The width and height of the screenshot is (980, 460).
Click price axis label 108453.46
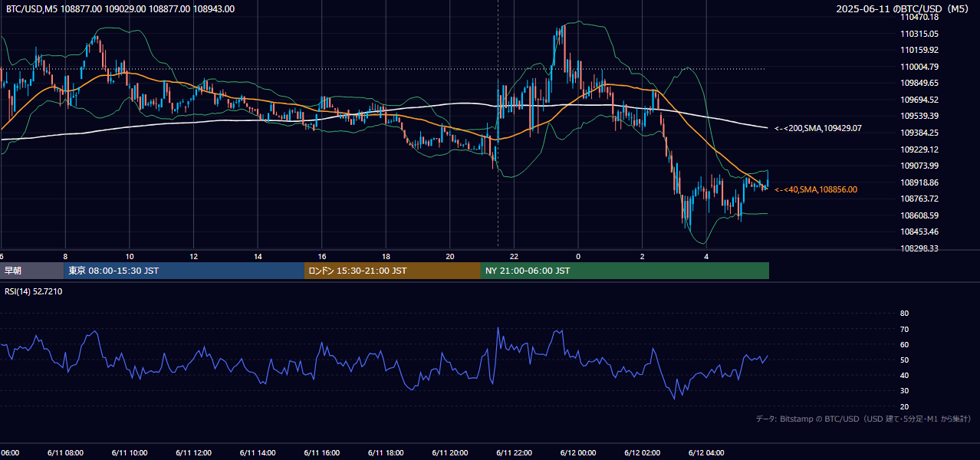tap(919, 232)
